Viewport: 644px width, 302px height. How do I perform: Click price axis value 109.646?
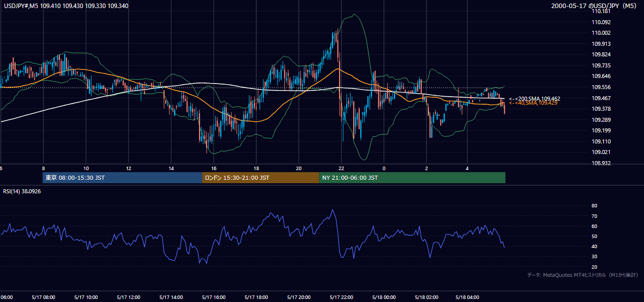point(602,76)
